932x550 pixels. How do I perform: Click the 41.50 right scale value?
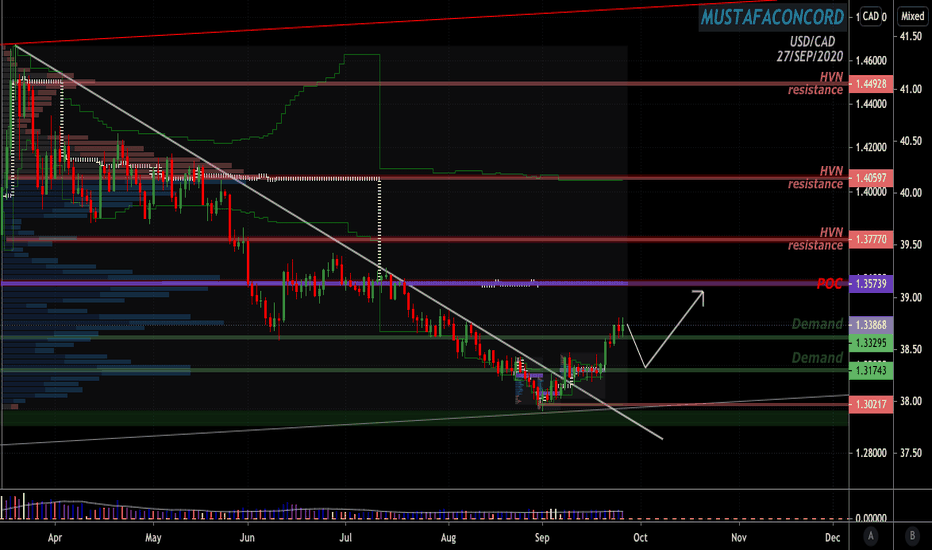[x=911, y=37]
